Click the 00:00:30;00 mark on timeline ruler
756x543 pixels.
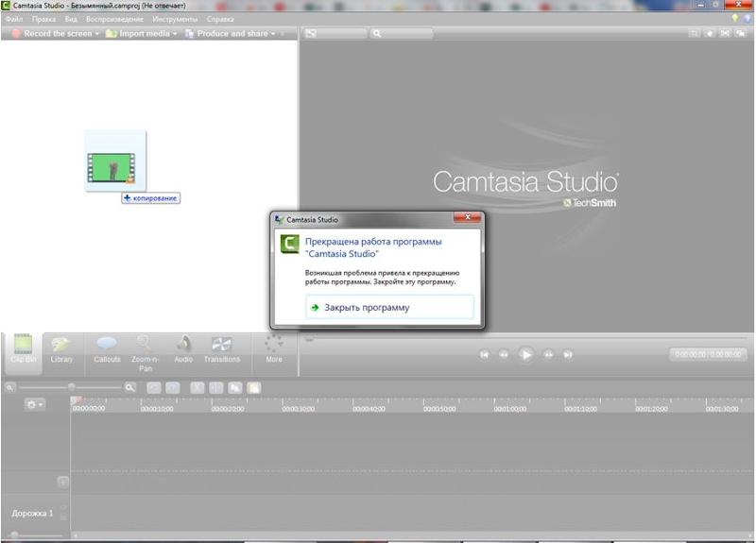298,409
